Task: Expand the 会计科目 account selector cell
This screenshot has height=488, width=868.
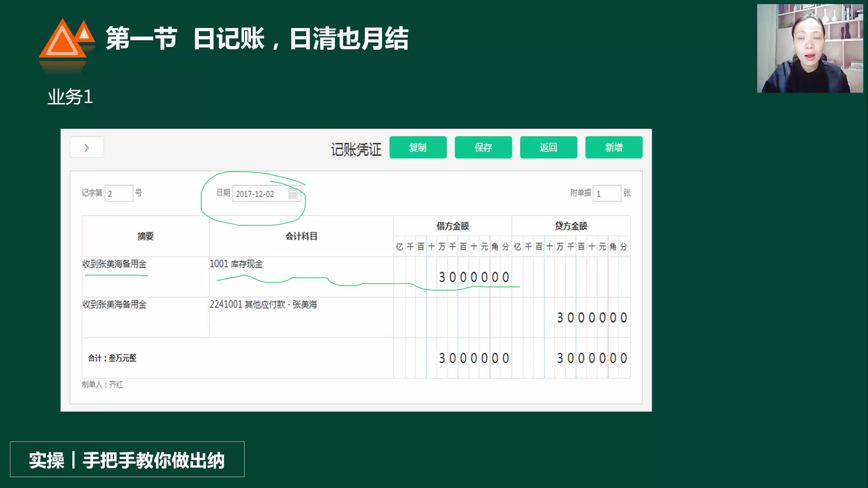Action: (x=301, y=236)
